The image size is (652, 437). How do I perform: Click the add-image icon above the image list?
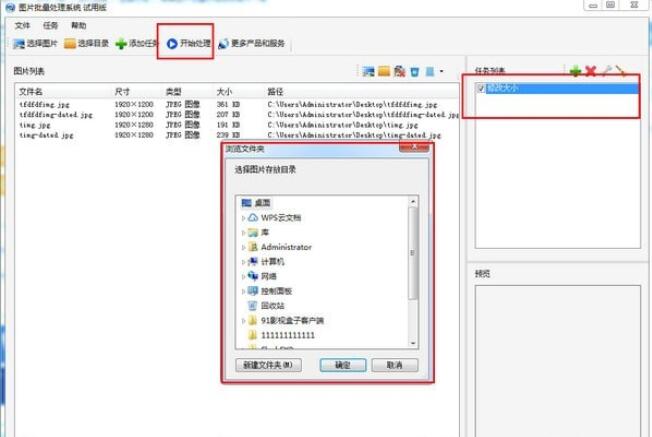click(368, 72)
